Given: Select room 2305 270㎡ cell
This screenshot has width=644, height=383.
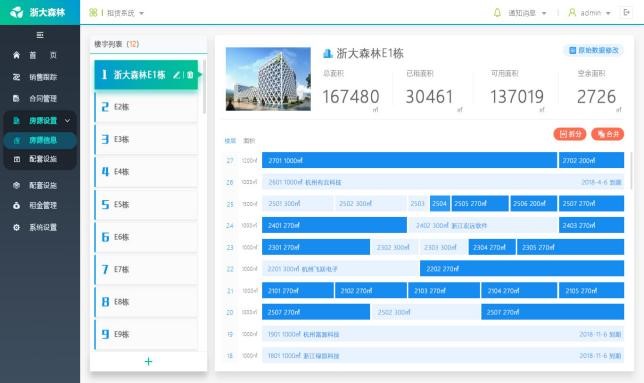Looking at the screenshot, I should click(x=570, y=247).
